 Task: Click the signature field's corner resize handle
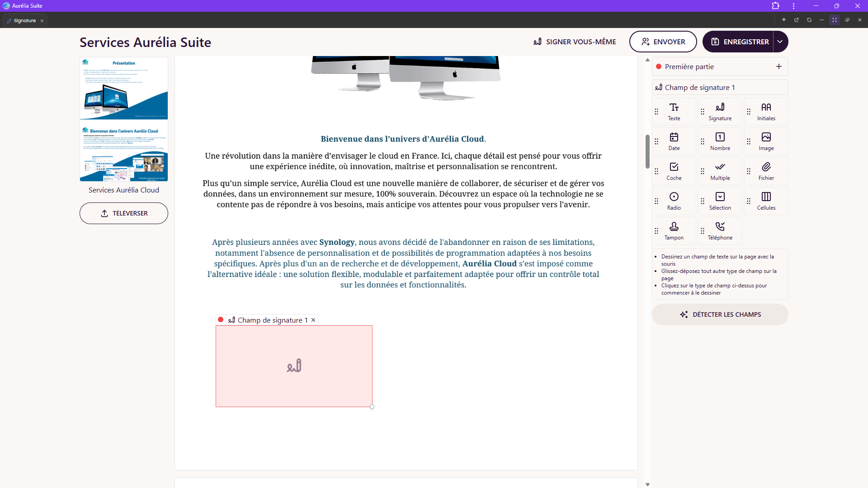(372, 407)
